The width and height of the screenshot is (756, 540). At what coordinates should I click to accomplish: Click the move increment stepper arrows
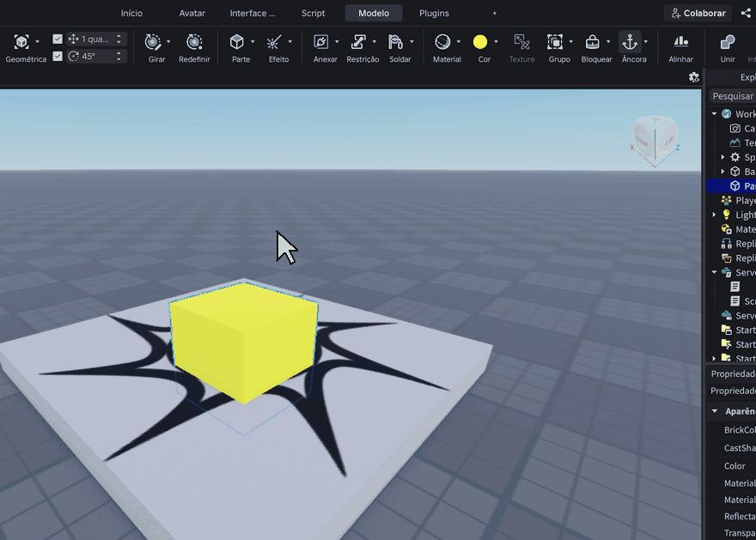(119, 39)
